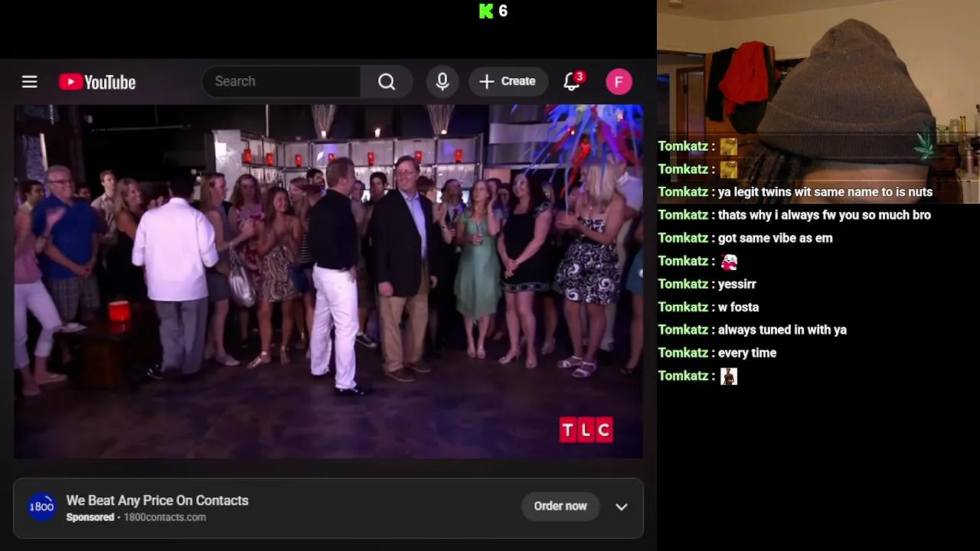Open the 1800contacts.com sponsored link

pyautogui.click(x=165, y=517)
